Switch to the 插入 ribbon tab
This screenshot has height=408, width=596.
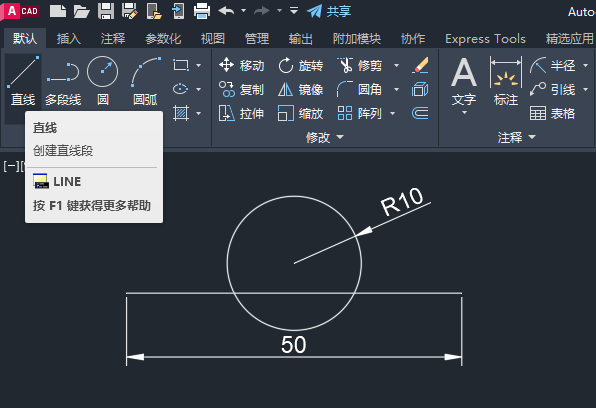[69, 38]
